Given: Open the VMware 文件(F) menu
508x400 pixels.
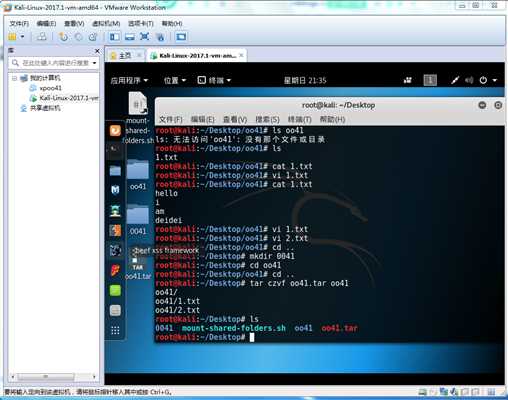Looking at the screenshot, I should tap(19, 24).
